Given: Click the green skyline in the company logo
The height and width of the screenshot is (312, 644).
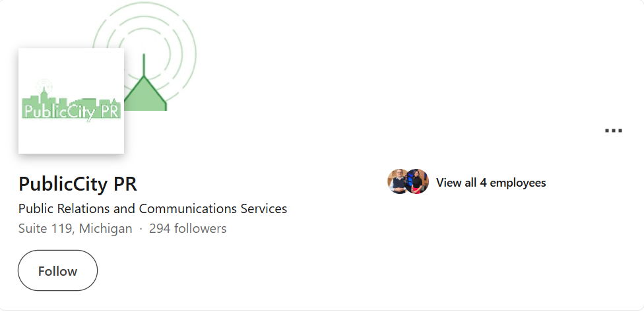Looking at the screenshot, I should pyautogui.click(x=71, y=105).
